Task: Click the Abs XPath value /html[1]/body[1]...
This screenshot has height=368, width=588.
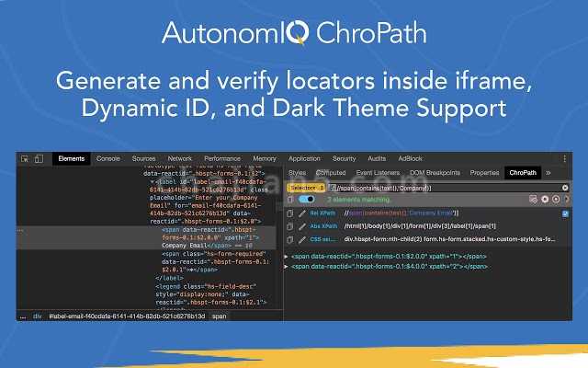Action: click(x=420, y=226)
